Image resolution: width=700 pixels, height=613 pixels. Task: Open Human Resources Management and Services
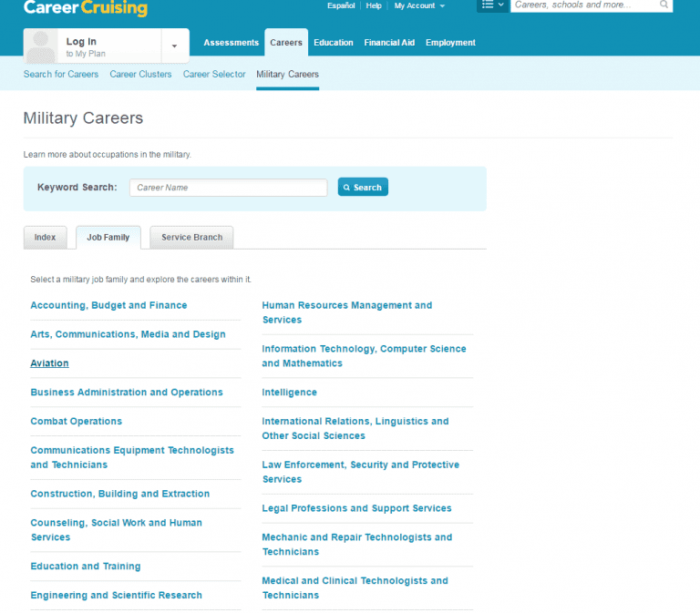tap(347, 312)
